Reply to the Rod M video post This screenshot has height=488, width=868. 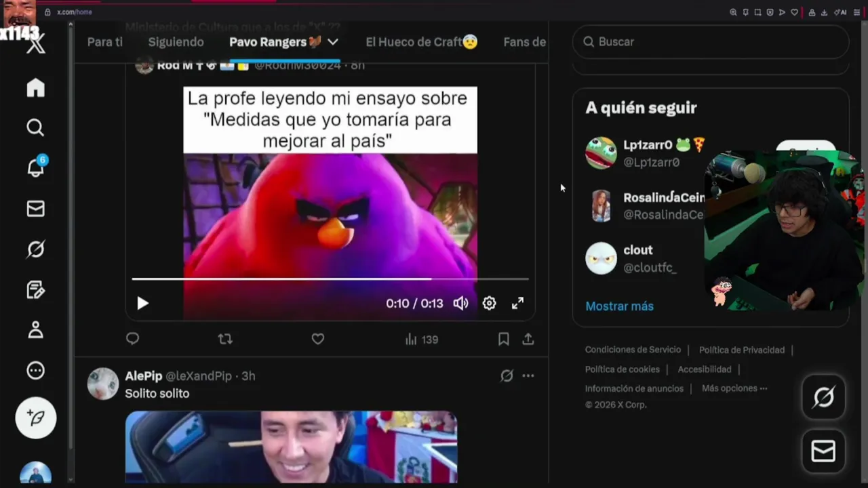[x=133, y=339]
